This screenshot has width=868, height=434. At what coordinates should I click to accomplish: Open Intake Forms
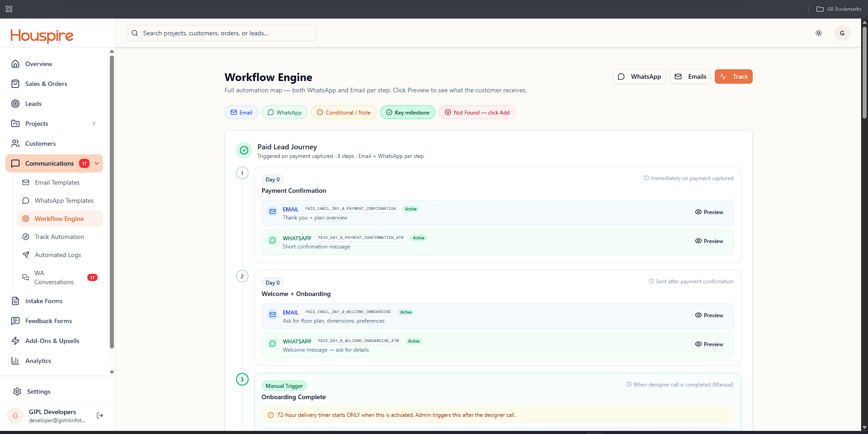[x=54, y=301]
